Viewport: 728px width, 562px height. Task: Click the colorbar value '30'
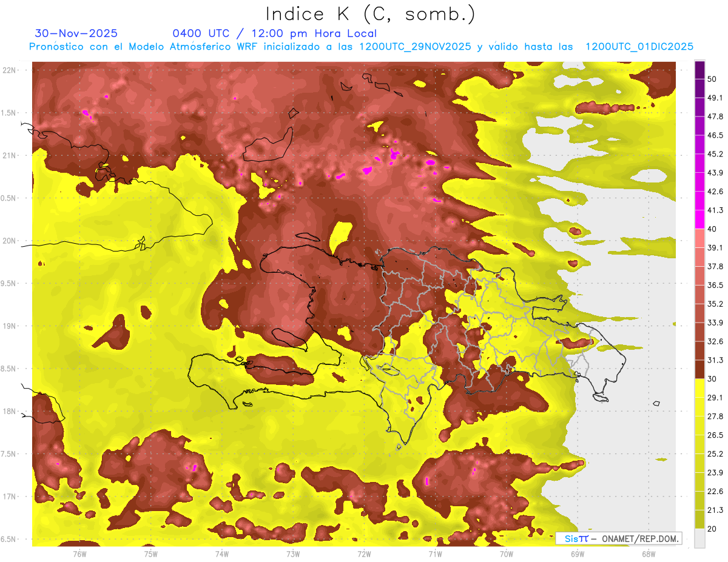[712, 379]
